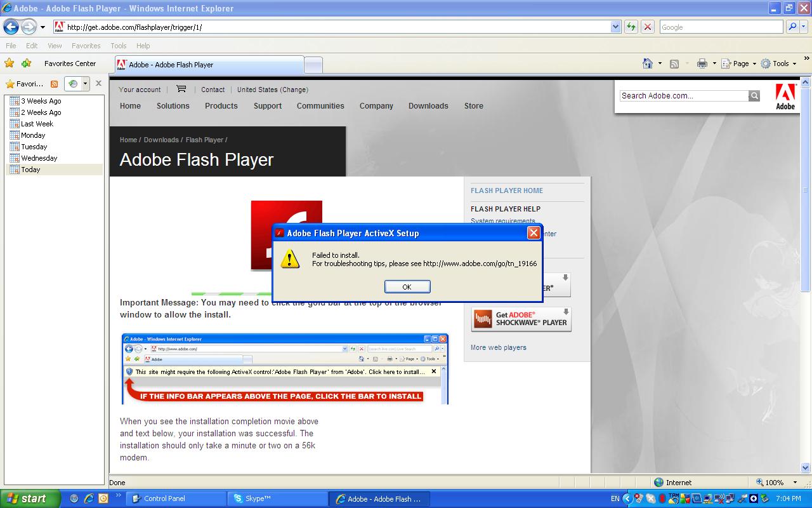Click the Add to Favorites green plus icon
This screenshot has width=812, height=508.
pos(26,63)
